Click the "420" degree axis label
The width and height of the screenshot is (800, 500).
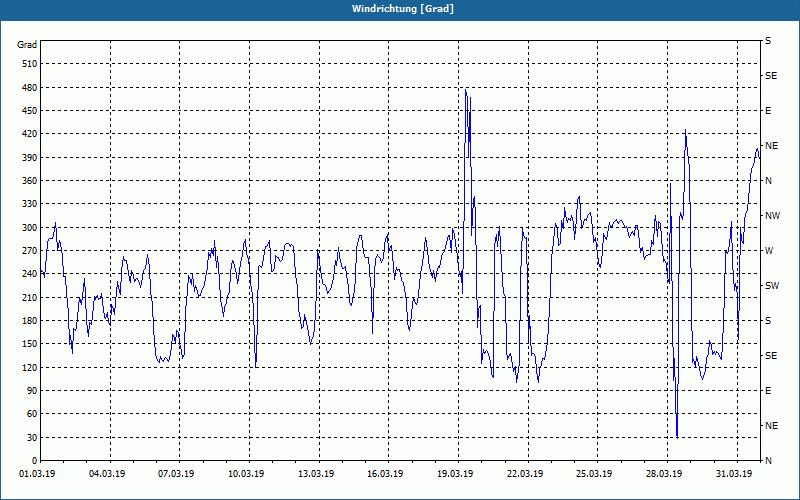30,134
